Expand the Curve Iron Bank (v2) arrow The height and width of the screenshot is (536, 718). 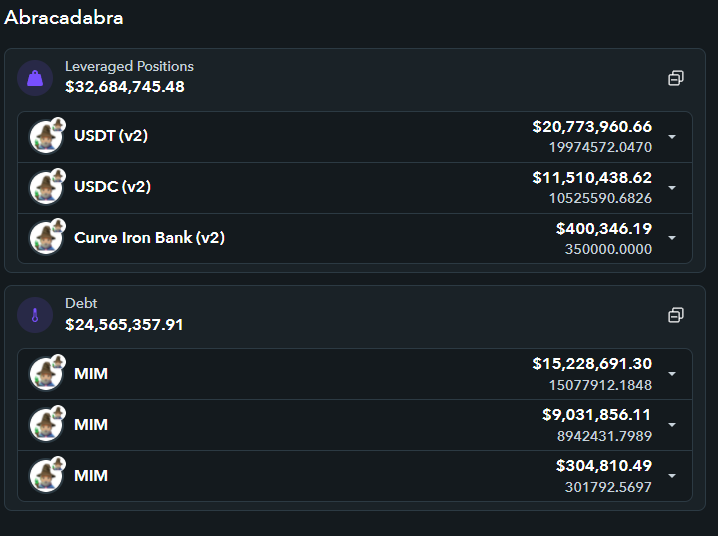(672, 238)
